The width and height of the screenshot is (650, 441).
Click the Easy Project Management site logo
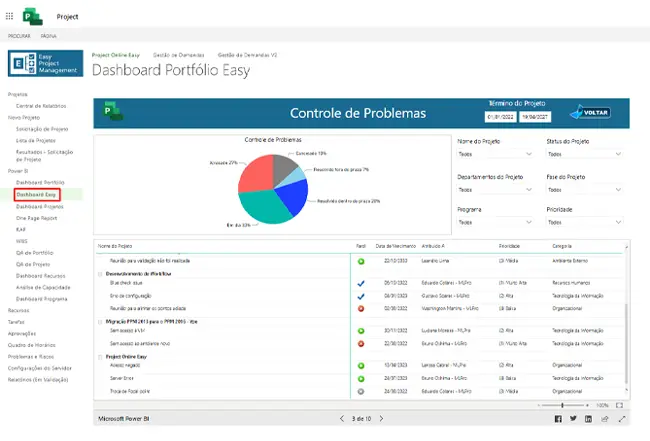point(46,63)
